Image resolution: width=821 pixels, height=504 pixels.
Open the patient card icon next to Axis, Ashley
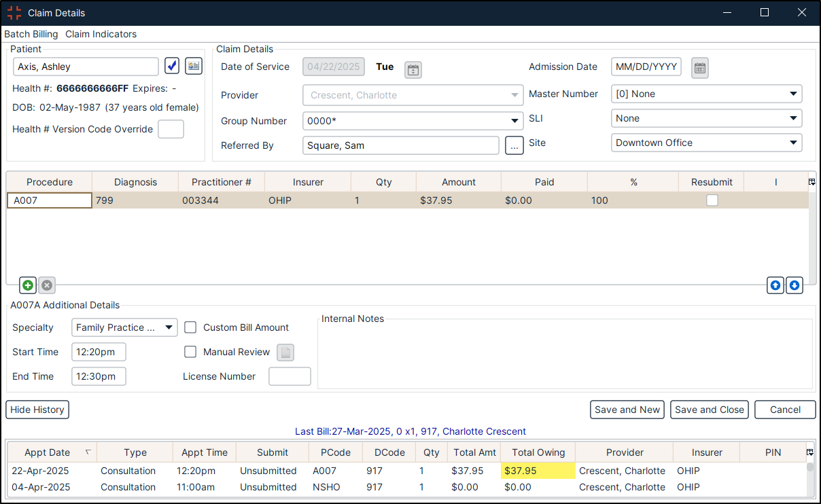194,66
